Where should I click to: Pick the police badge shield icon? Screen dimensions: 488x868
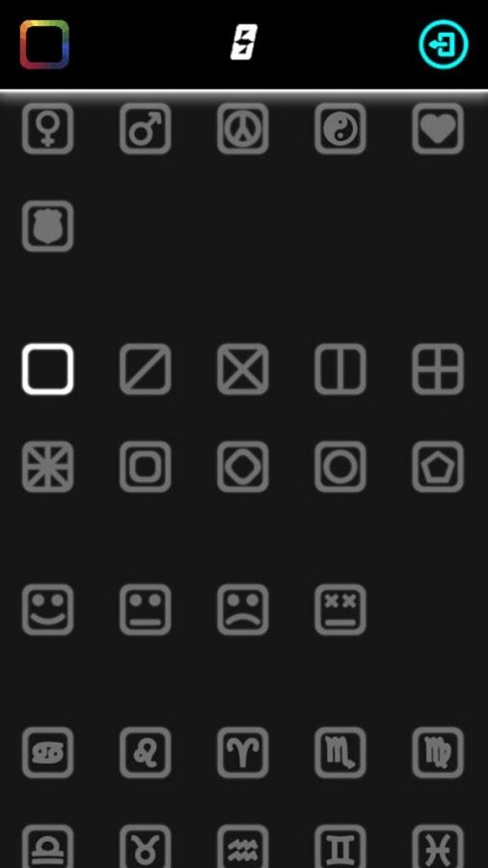[x=47, y=226]
